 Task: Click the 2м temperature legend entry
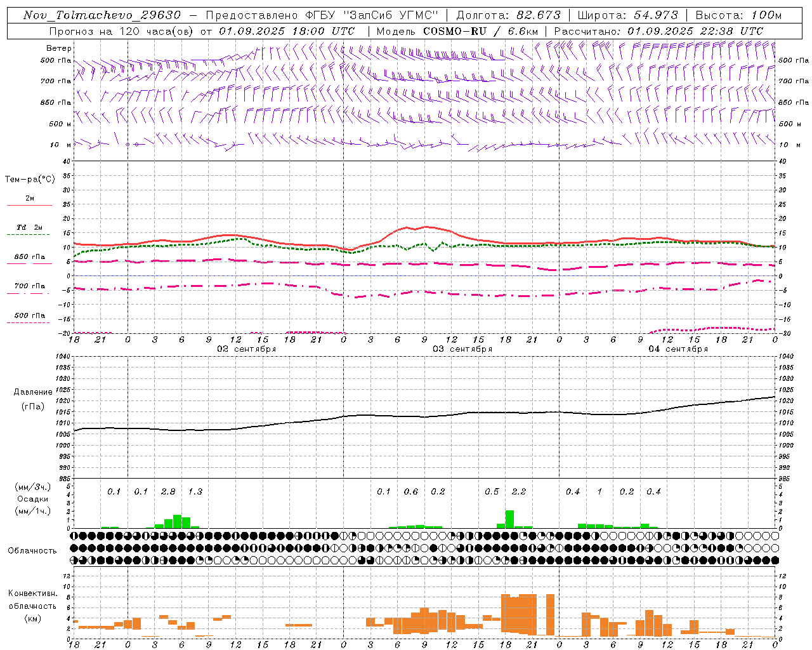[30, 199]
